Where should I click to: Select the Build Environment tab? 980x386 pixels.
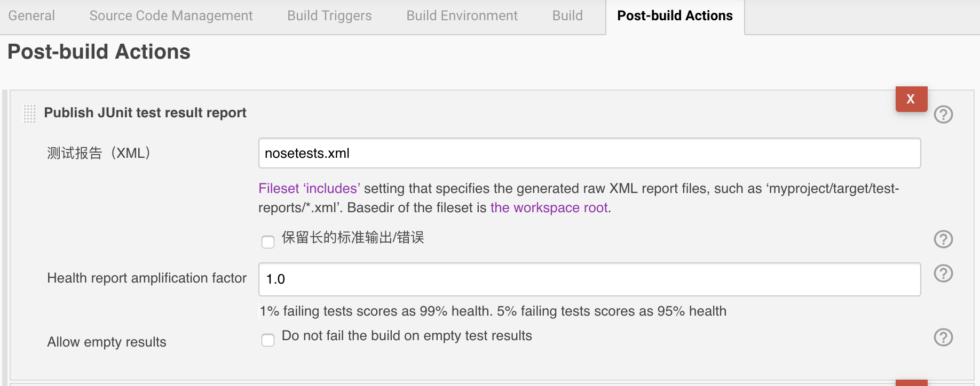tap(462, 16)
